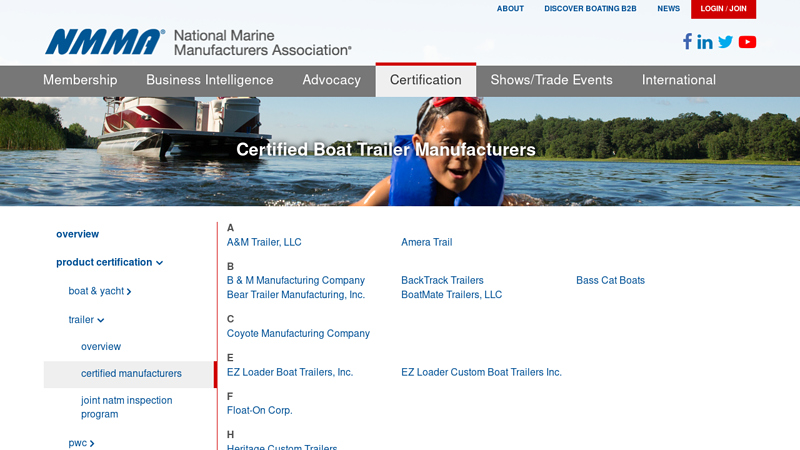Open trailer overview sidebar link
Viewport: 800px width, 450px height.
point(101,346)
